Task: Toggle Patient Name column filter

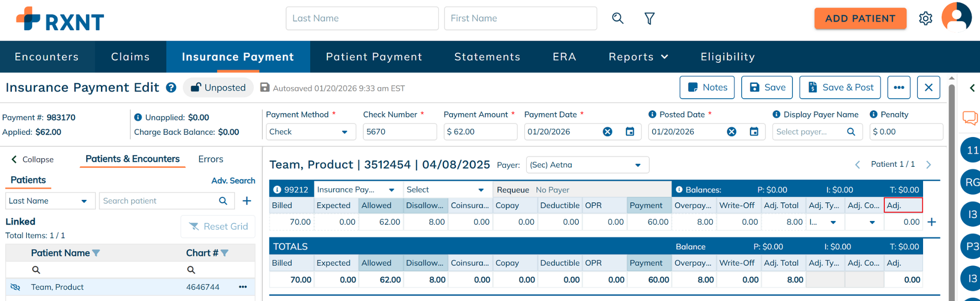Action: click(96, 253)
